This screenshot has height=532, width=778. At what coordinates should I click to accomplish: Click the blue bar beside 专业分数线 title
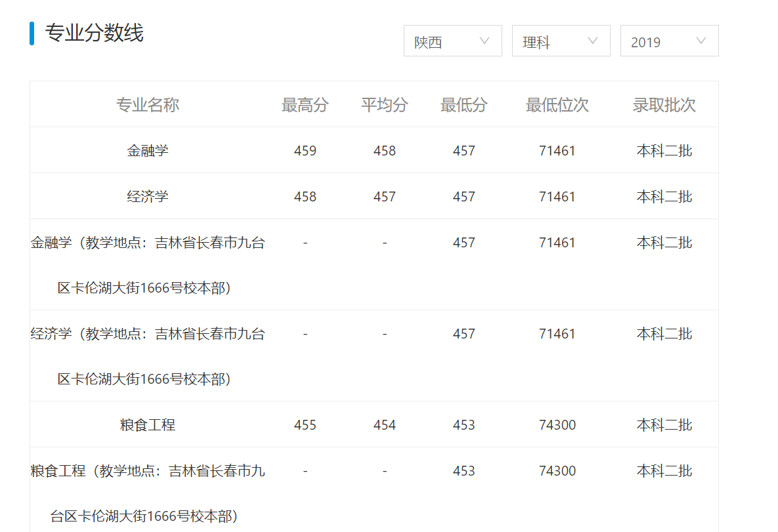31,33
